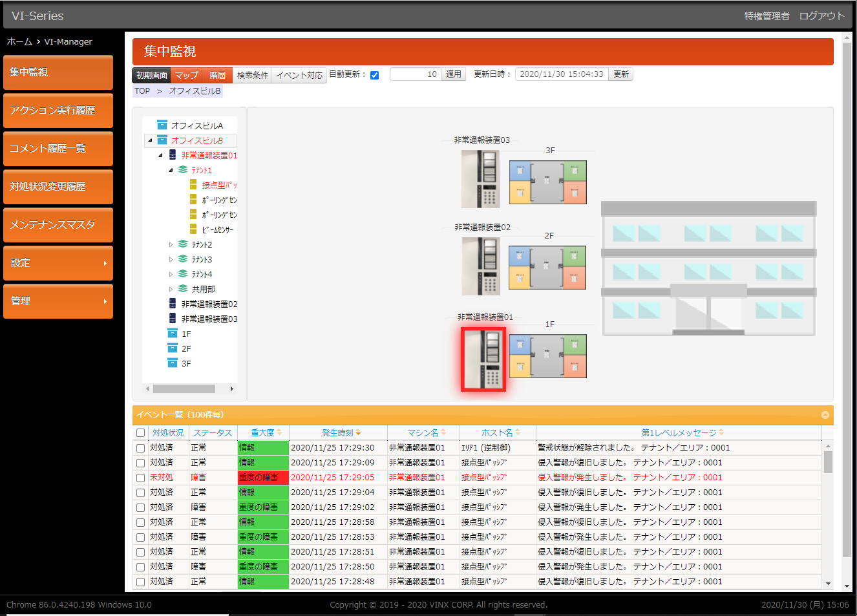Collapse the 非常通報装置01 tree node

[160, 155]
